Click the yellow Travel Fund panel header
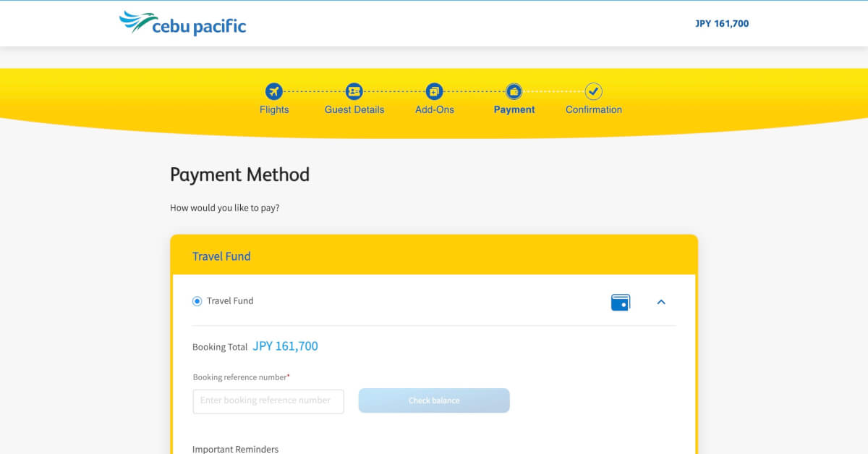This screenshot has width=868, height=454. coord(434,256)
